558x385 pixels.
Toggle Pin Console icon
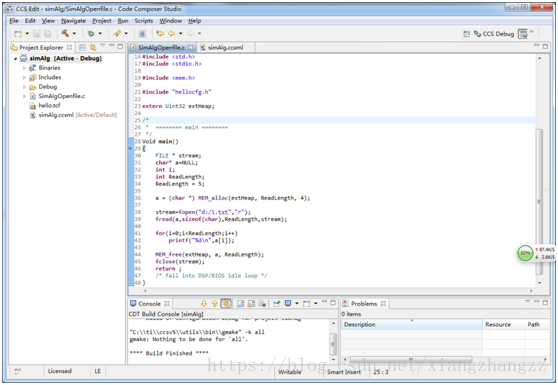click(277, 304)
